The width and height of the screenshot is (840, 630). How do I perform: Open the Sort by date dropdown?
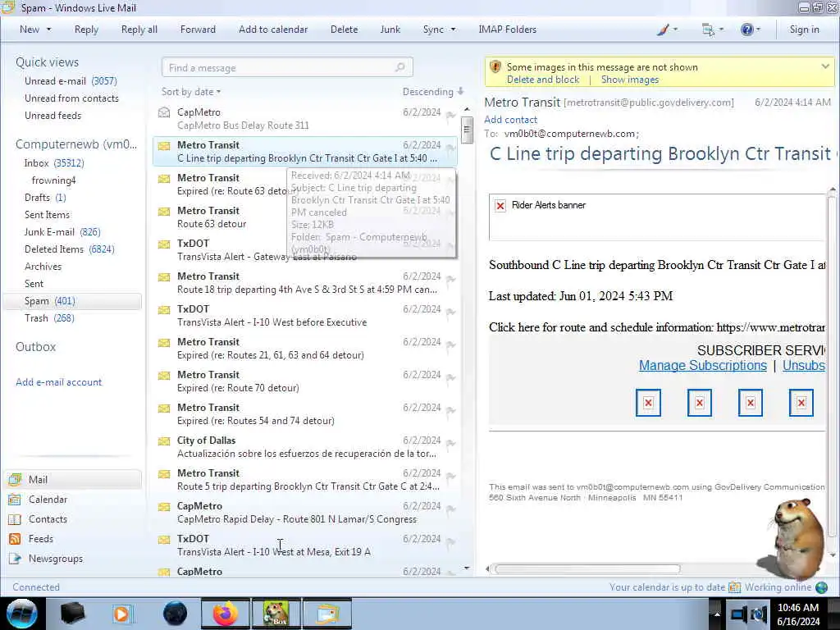click(191, 92)
